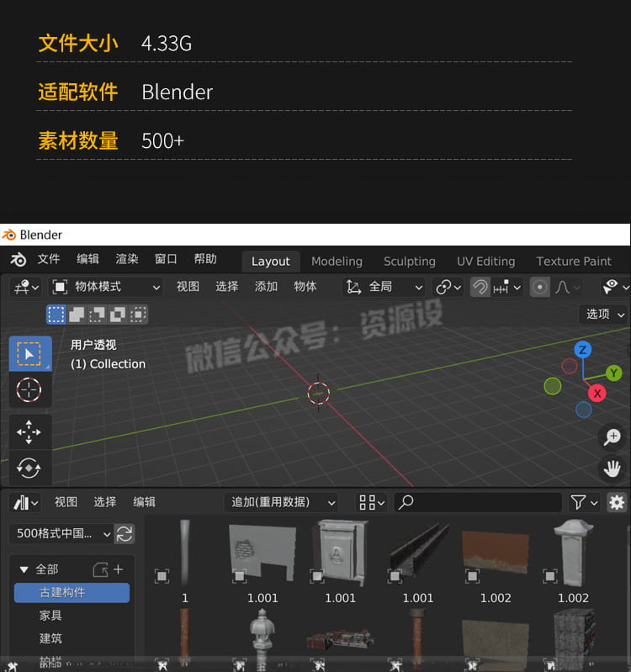Activate the Rotate tool
Screen dimensions: 631x672
coord(29,468)
